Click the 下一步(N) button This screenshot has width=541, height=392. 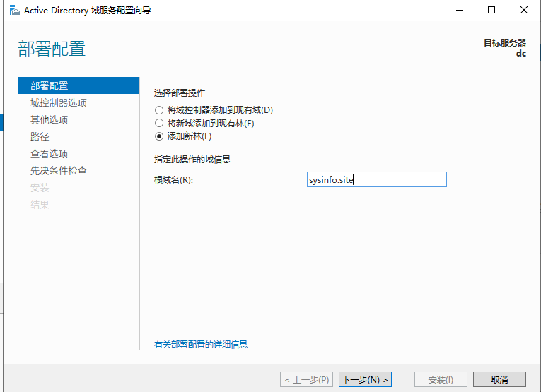pos(365,379)
